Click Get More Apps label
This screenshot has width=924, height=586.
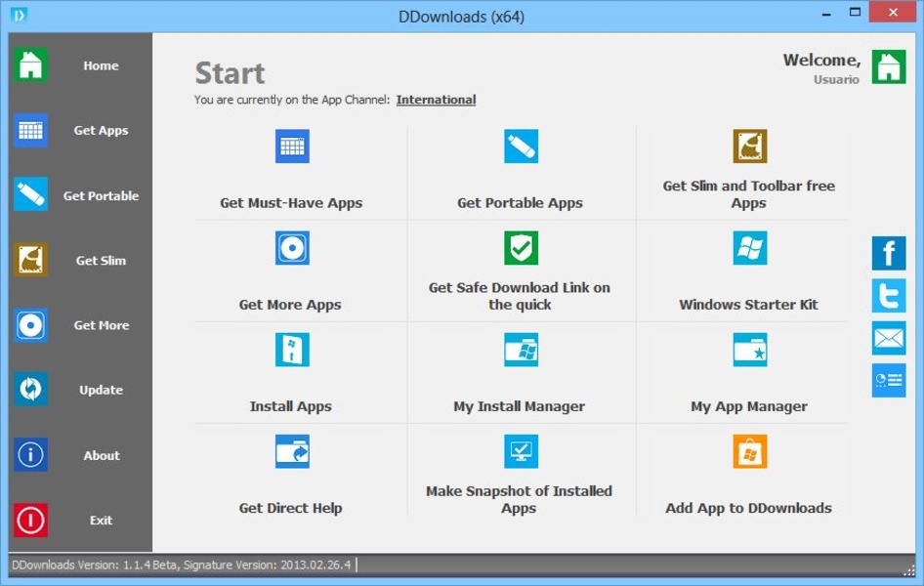pos(290,305)
